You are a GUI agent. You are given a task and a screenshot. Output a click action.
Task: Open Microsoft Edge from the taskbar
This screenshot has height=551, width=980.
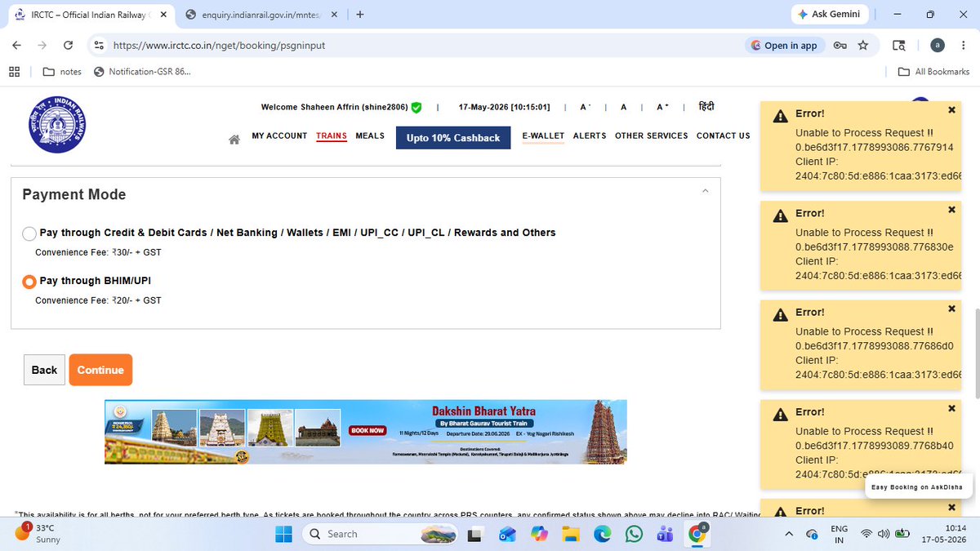point(602,534)
